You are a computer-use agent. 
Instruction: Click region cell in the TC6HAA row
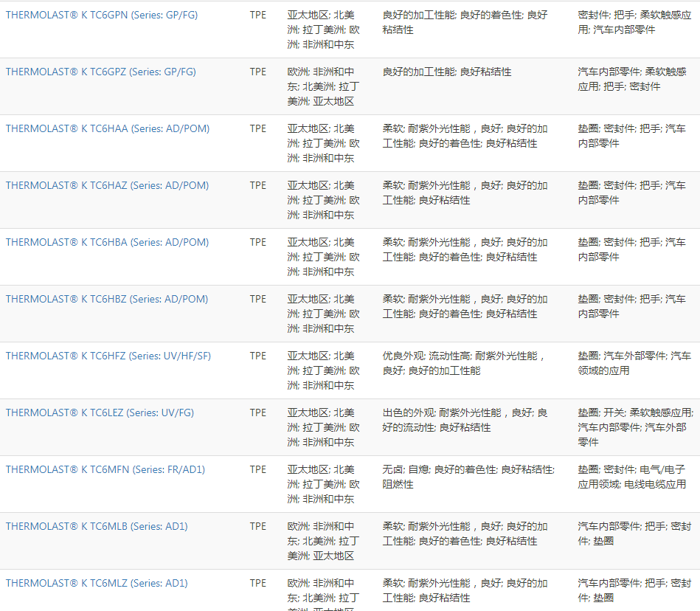(324, 143)
